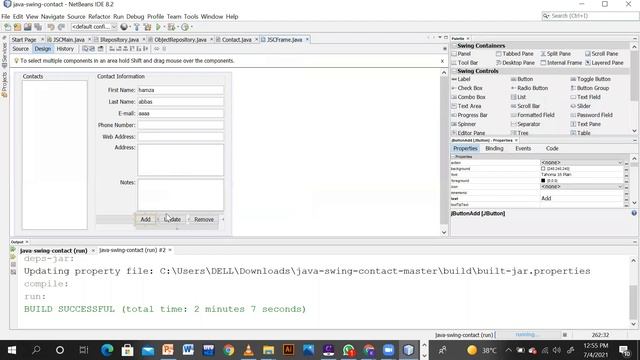Switch to the JSCMain.java tab

pos(68,40)
